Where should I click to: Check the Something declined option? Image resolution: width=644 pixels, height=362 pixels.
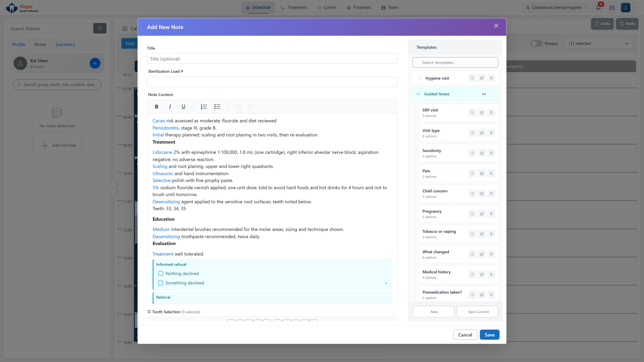coord(160,283)
